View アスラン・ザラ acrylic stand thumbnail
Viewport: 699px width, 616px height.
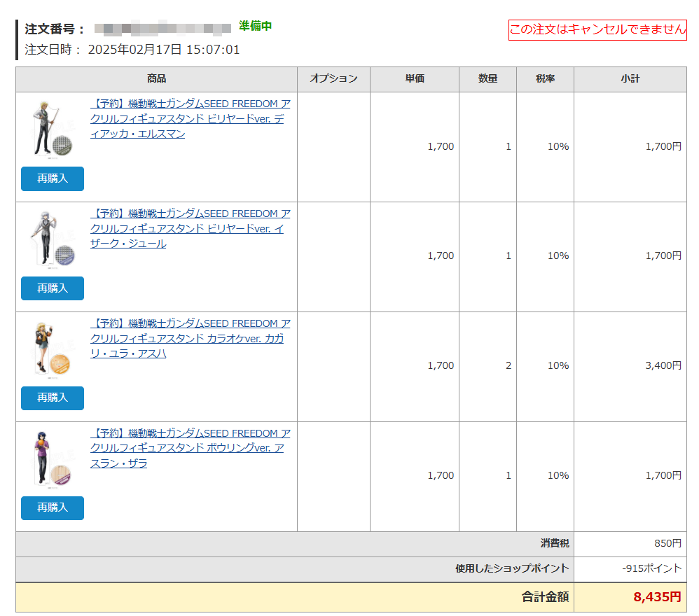click(53, 458)
